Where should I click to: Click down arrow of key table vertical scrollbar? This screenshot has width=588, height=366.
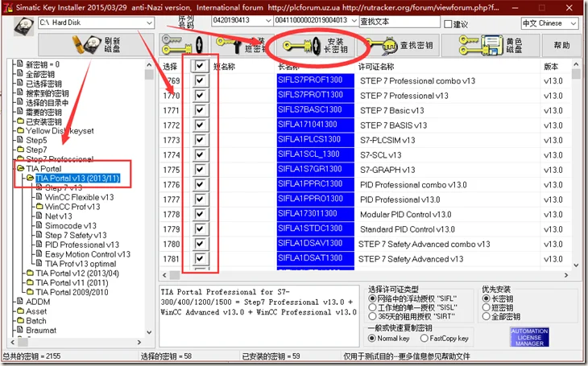[577, 265]
